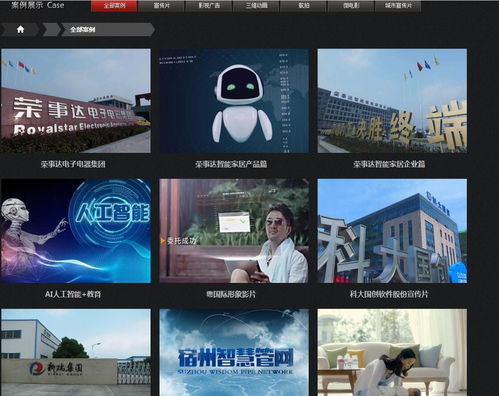499x396 pixels.
Task: Click the 荣事达智能家居企业篇 caption
Action: click(x=389, y=164)
